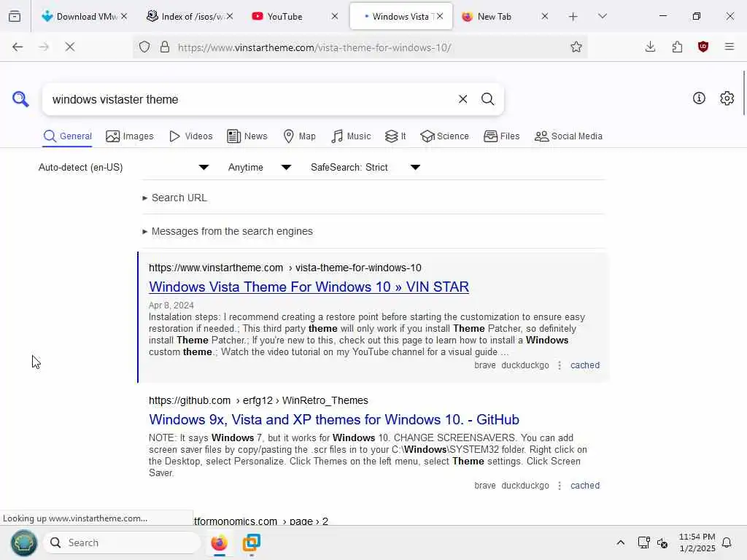Go back to the previous page
The height and width of the screenshot is (560, 747).
point(18,47)
